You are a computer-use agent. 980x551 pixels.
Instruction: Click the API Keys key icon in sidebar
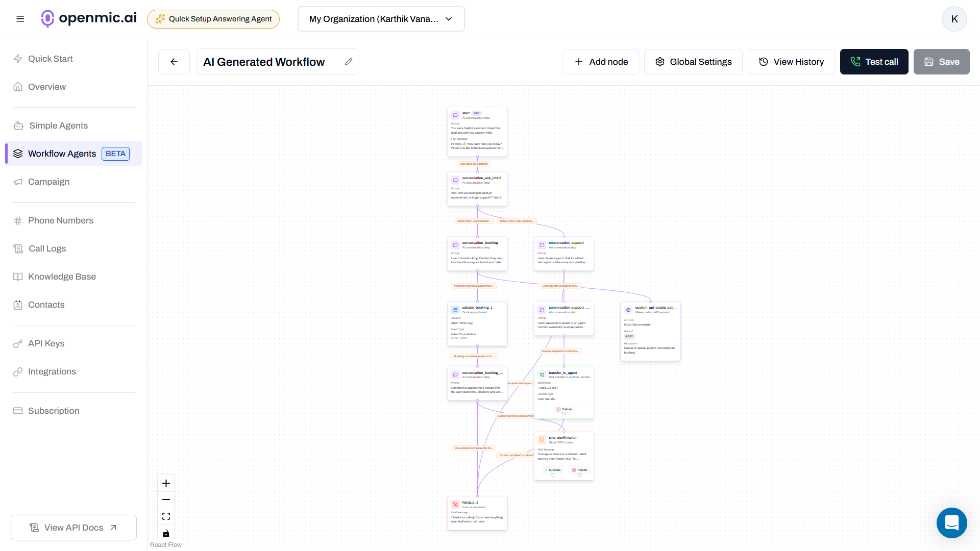pos(18,343)
